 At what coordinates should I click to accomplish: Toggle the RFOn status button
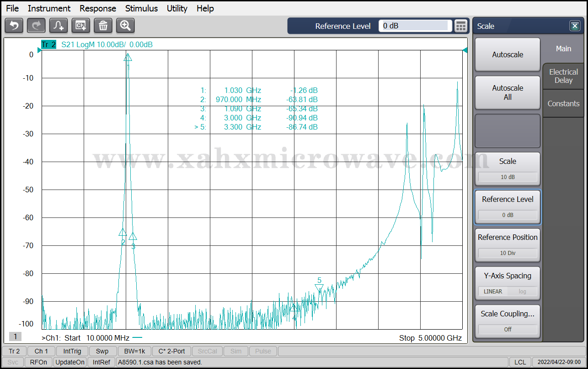point(38,362)
